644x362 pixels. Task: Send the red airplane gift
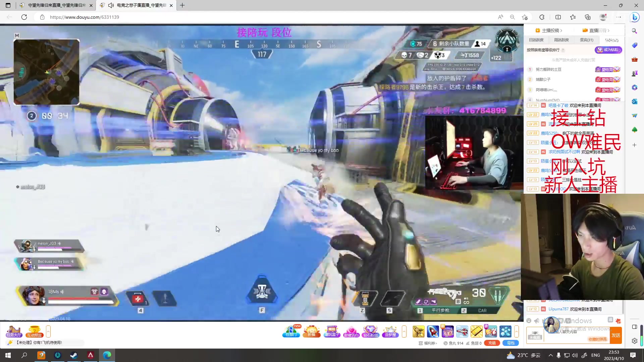(x=462, y=331)
